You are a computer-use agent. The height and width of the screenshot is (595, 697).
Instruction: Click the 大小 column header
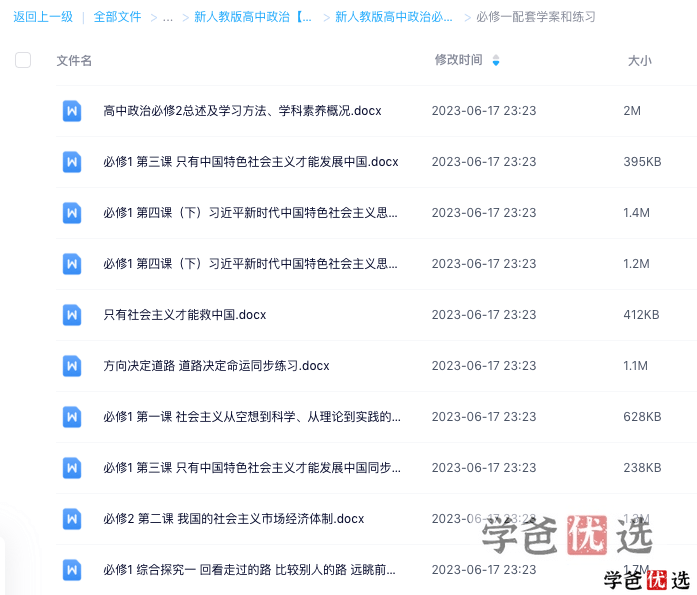click(x=639, y=60)
